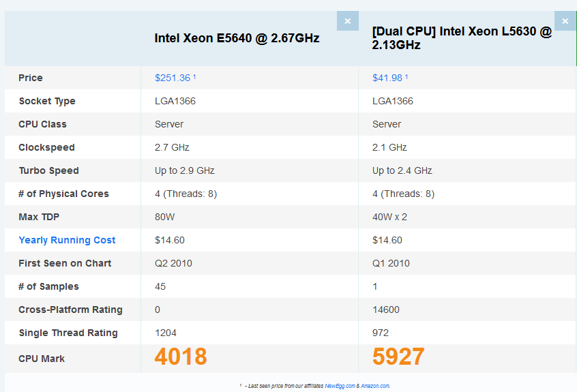577x392 pixels.
Task: Open the $41.98 price link
Action: pyautogui.click(x=389, y=78)
